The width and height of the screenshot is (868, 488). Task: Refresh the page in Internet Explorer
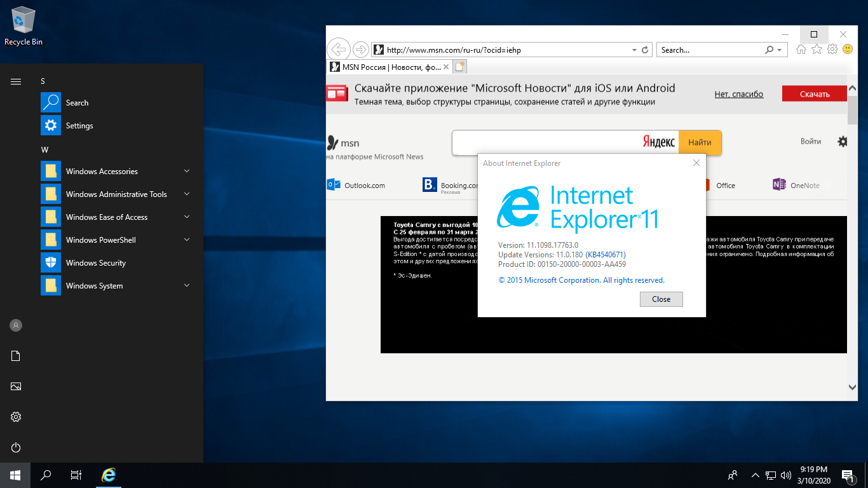coord(645,50)
